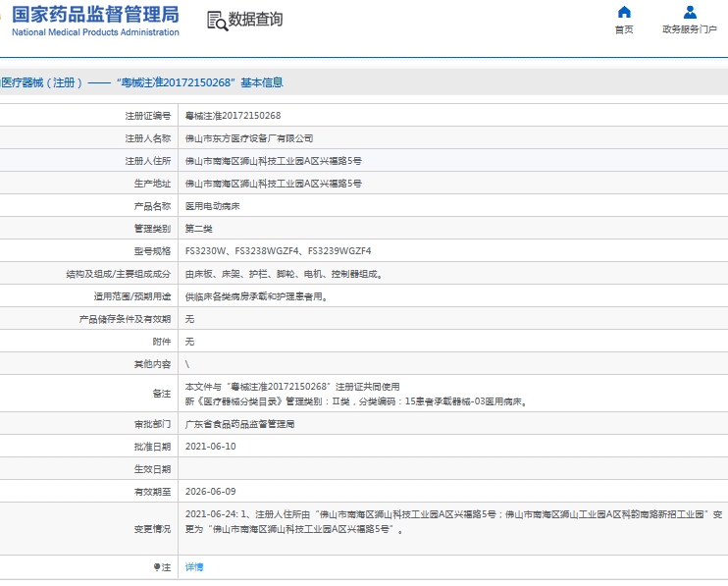Screen dimensions: 728x586
Task: Click the 无 value in 附件 row
Action: coord(190,342)
